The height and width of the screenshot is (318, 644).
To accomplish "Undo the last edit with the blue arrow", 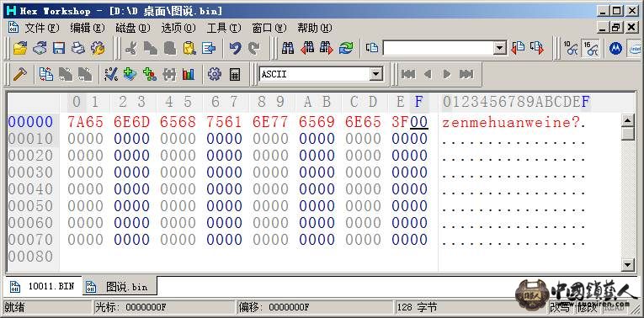I will 235,49.
